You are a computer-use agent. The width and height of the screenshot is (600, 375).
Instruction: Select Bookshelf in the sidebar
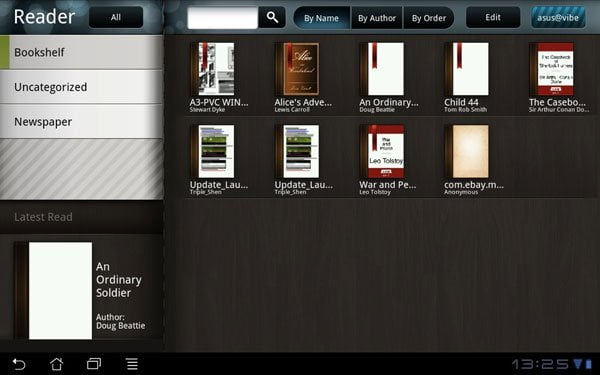(82, 52)
